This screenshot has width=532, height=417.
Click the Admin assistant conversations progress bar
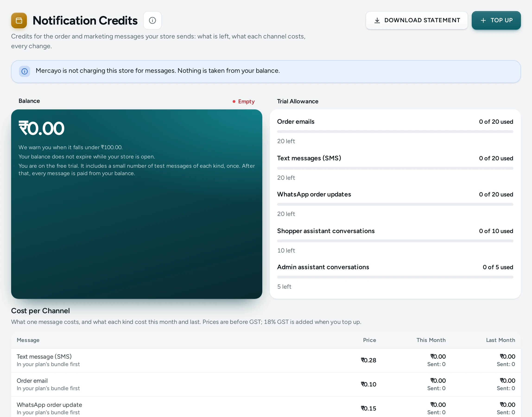click(x=395, y=277)
